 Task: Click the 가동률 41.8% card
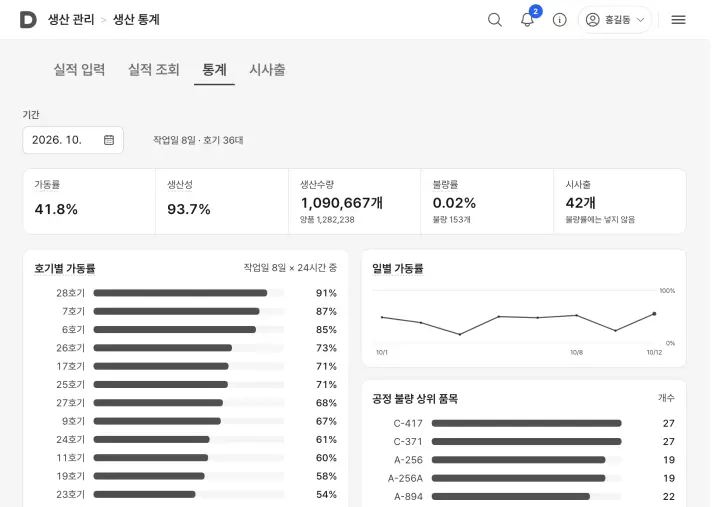coord(89,201)
